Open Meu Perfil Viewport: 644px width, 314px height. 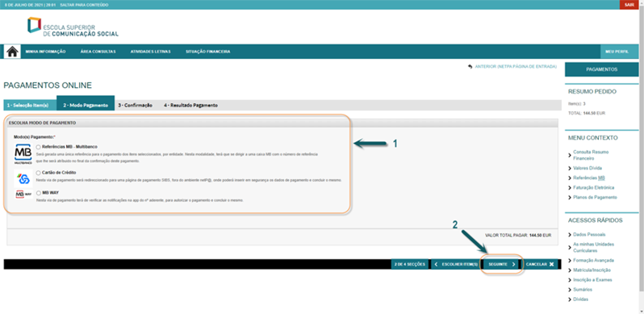[620, 52]
